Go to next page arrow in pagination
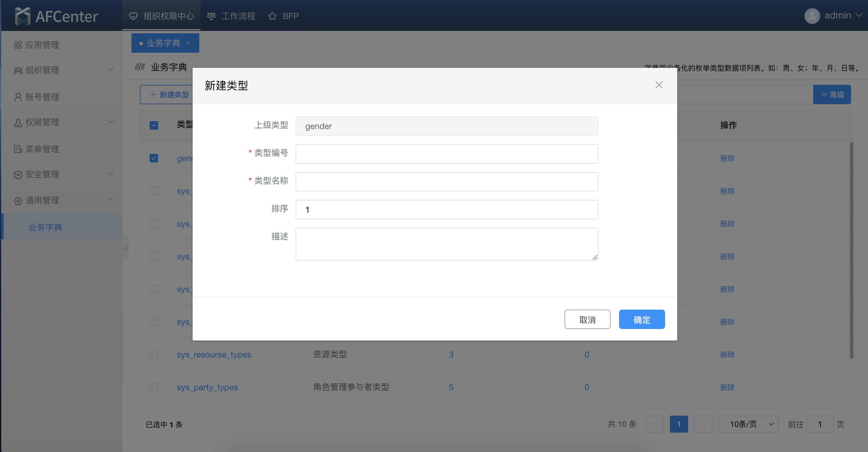Viewport: 868px width, 452px height. click(703, 424)
